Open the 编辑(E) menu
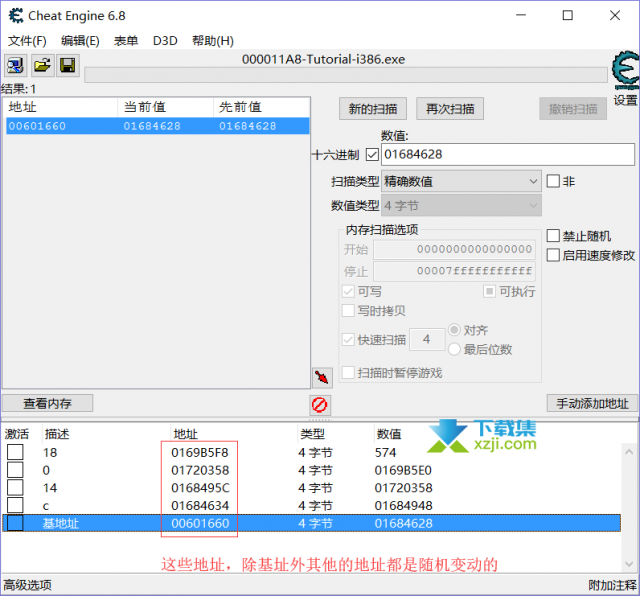 80,41
